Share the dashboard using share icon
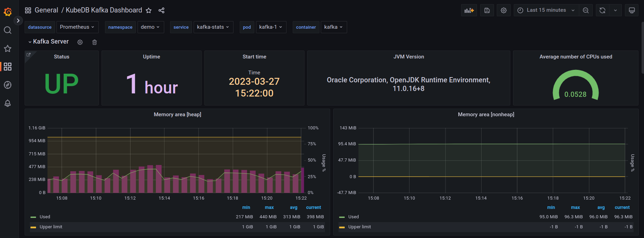 [x=161, y=10]
